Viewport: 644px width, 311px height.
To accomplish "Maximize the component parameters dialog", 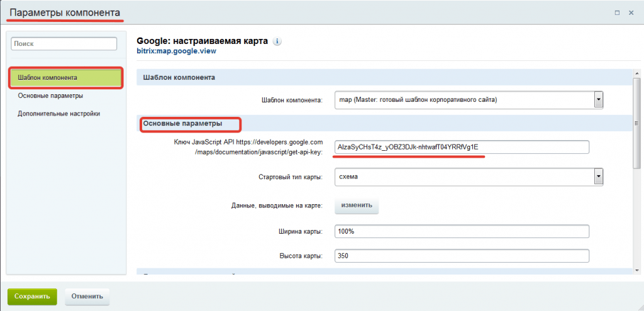I will (617, 13).
